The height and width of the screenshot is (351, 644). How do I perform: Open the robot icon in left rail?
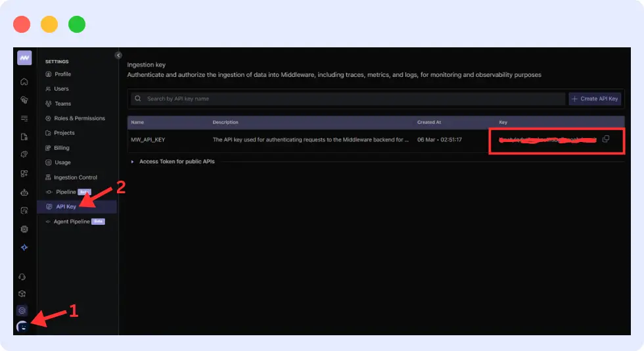click(x=24, y=192)
